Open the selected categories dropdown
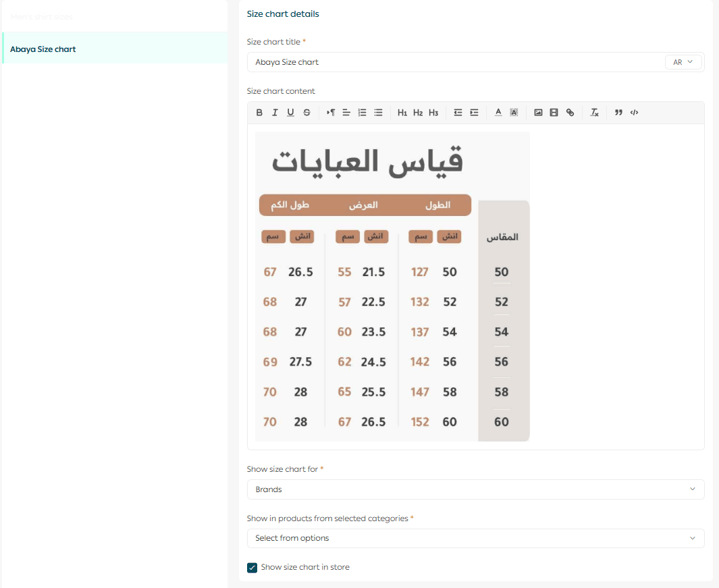719x588 pixels. tap(475, 539)
